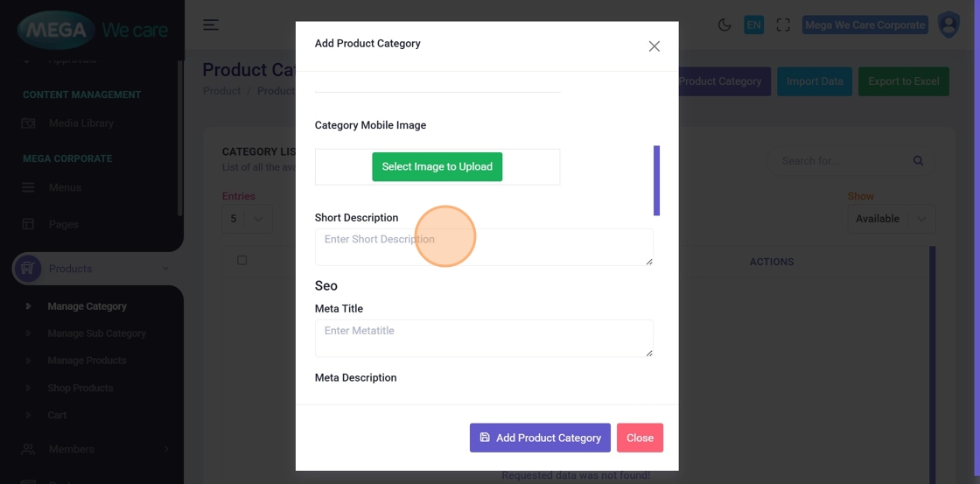Click Select Image to Upload button
Screen dimensions: 980x484
pyautogui.click(x=437, y=166)
